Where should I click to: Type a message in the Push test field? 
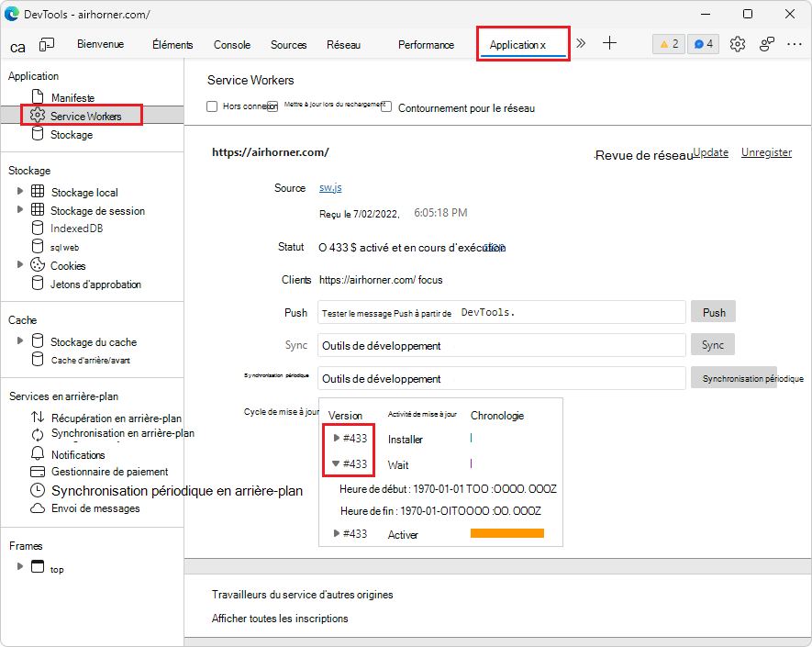coord(500,312)
